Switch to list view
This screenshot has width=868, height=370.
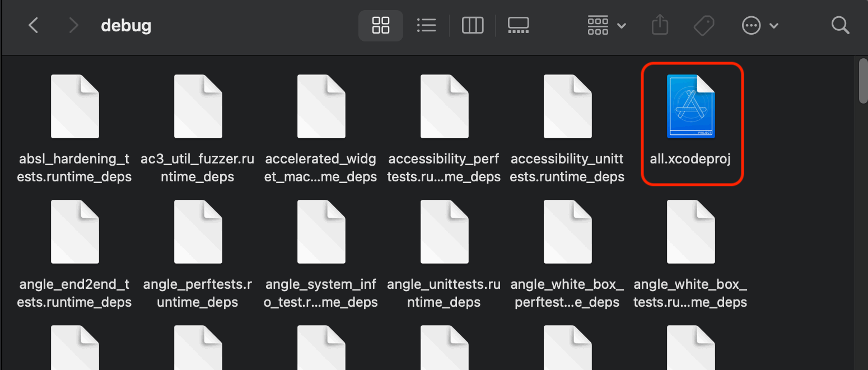pyautogui.click(x=427, y=25)
